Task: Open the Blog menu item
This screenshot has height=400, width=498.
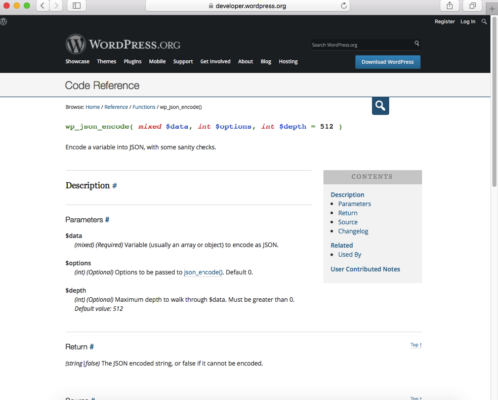Action: point(266,61)
